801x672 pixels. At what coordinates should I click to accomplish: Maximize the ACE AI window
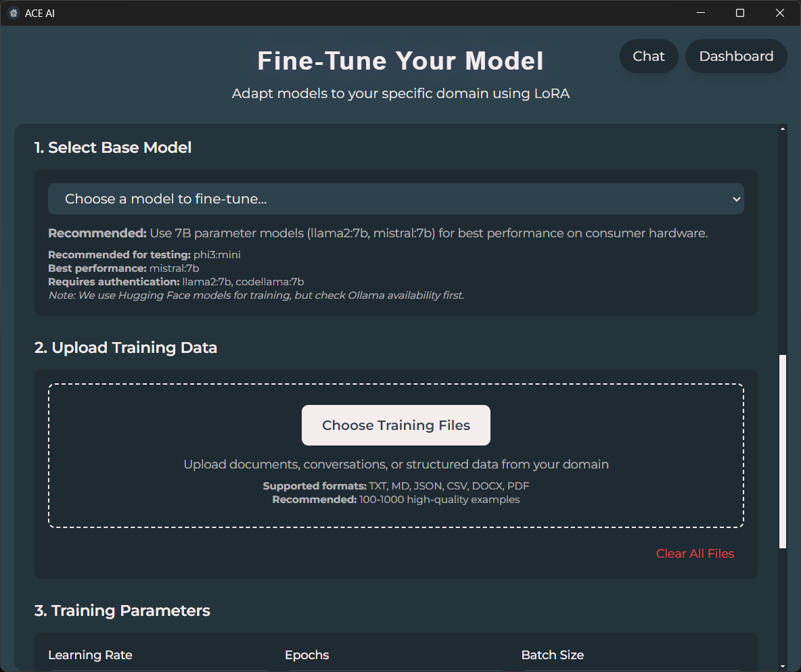tap(739, 12)
